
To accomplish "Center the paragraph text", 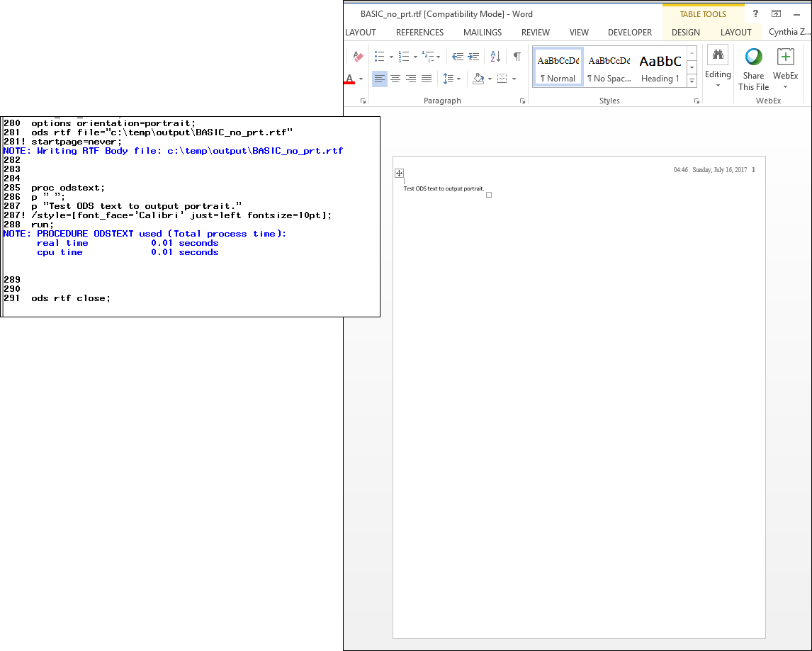I will coord(395,79).
